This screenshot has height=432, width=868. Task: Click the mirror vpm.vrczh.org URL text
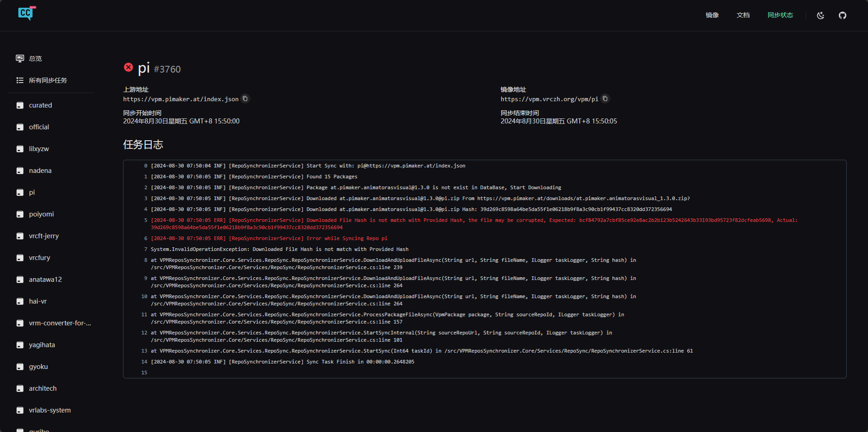click(x=549, y=99)
